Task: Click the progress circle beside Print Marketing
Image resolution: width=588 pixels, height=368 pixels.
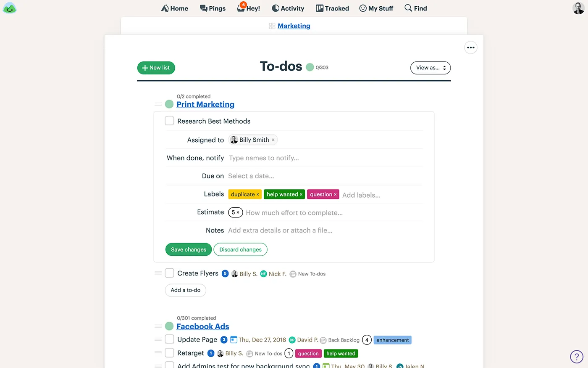Action: point(169,104)
